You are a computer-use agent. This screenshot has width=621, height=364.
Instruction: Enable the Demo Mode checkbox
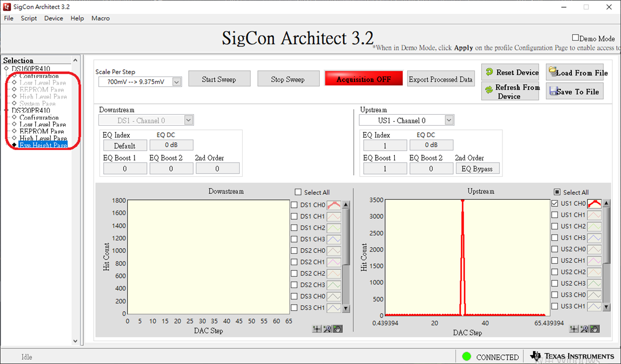coord(575,38)
